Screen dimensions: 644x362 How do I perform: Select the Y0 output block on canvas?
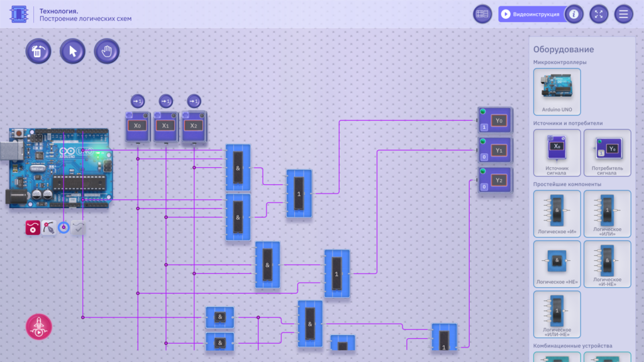[496, 120]
